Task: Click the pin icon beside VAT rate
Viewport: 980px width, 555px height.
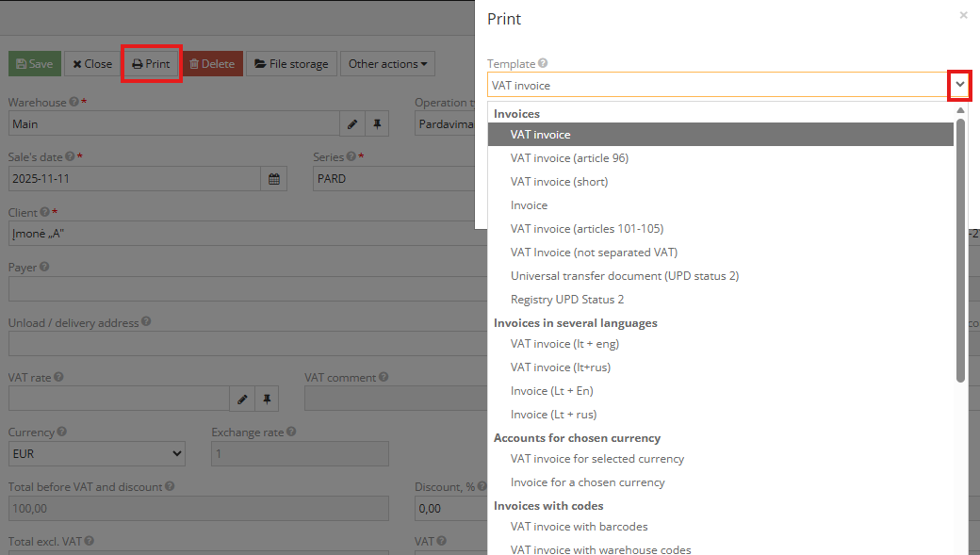Action: 267,400
